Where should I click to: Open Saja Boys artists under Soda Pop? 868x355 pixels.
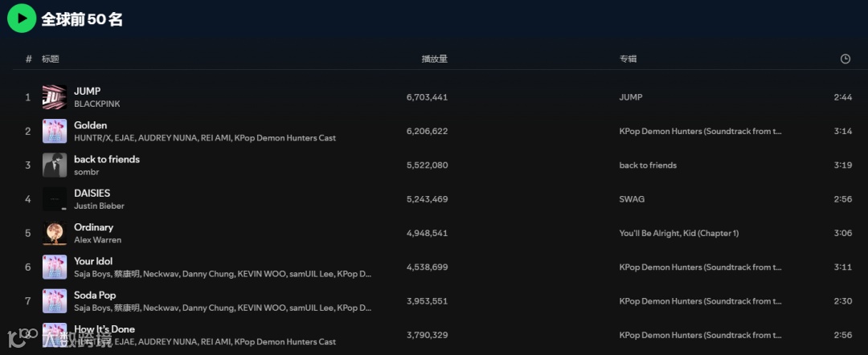[x=223, y=308]
